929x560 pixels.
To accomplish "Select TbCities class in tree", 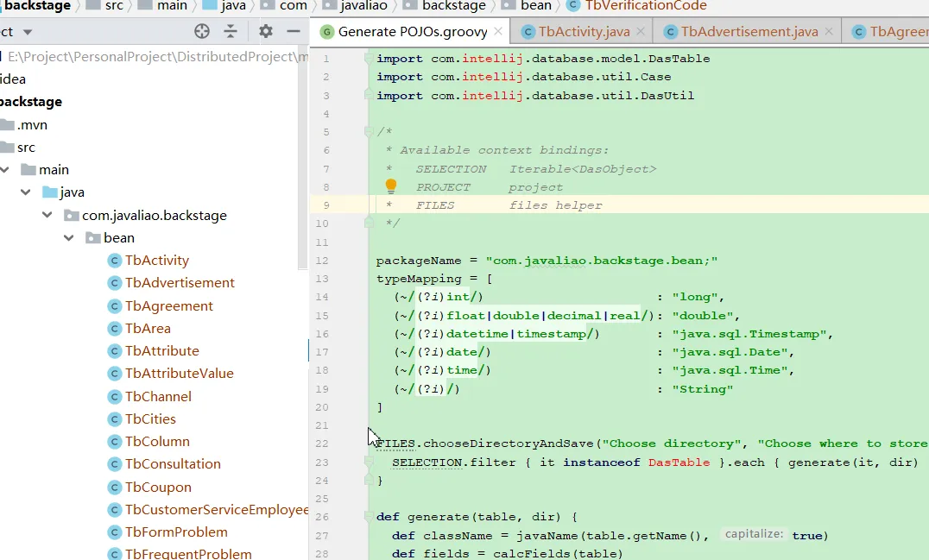I will pyautogui.click(x=150, y=419).
